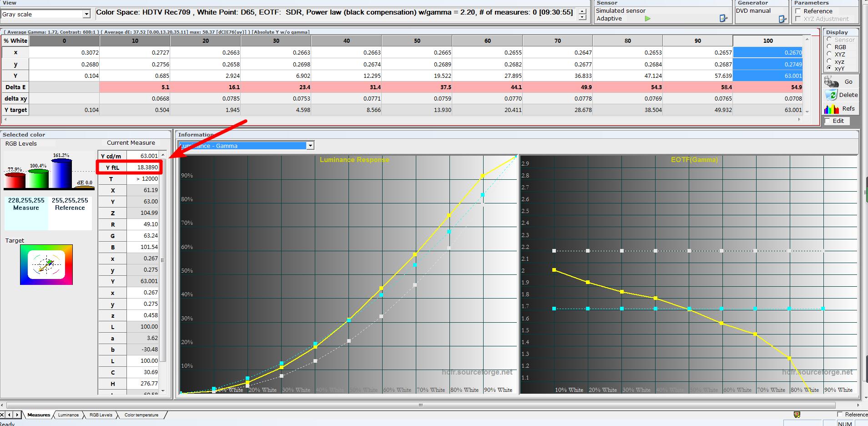Select the 100 % White column header
The width and height of the screenshot is (868, 426).
tap(768, 41)
